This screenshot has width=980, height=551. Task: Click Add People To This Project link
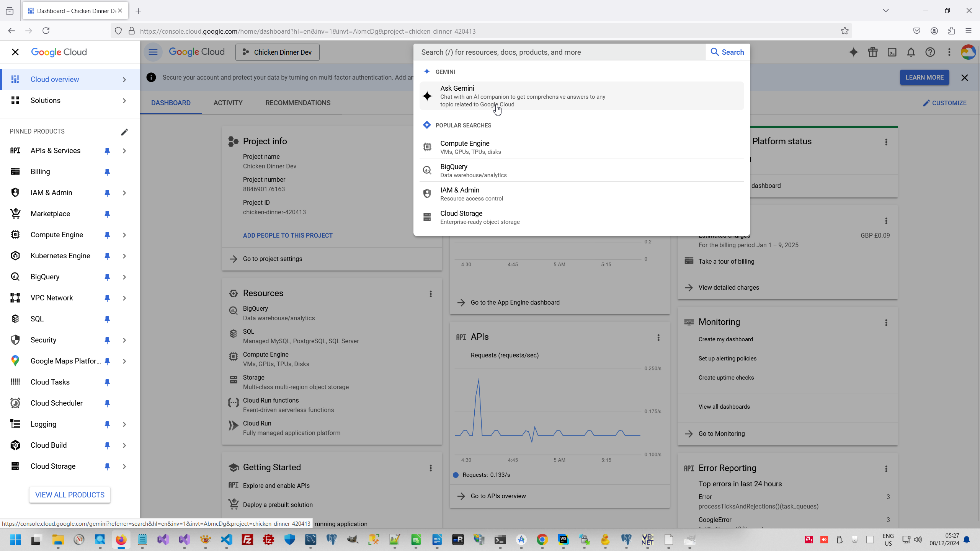tap(287, 235)
